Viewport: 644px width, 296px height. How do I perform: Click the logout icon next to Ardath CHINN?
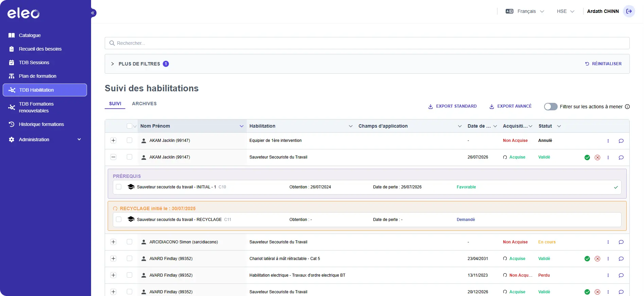click(629, 11)
